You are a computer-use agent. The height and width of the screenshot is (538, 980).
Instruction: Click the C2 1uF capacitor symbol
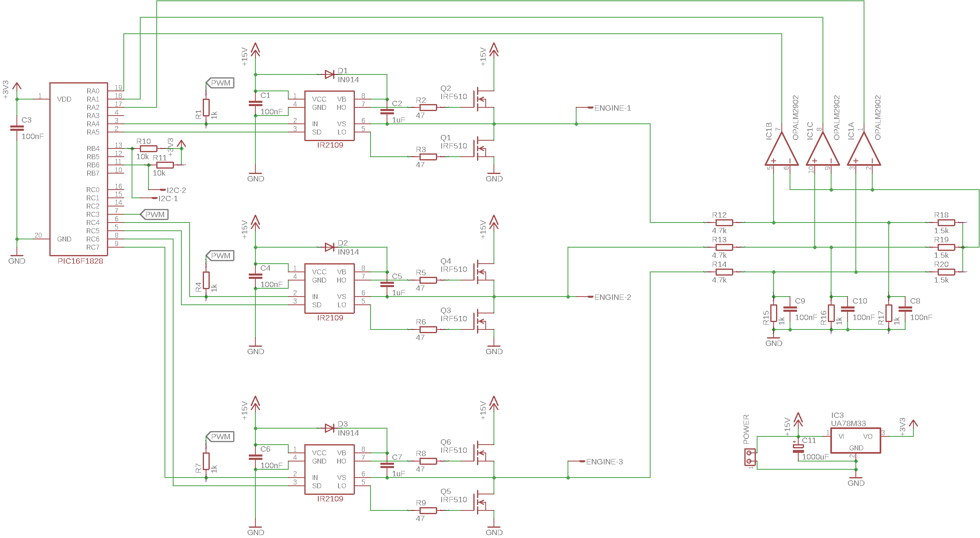pyautogui.click(x=387, y=111)
